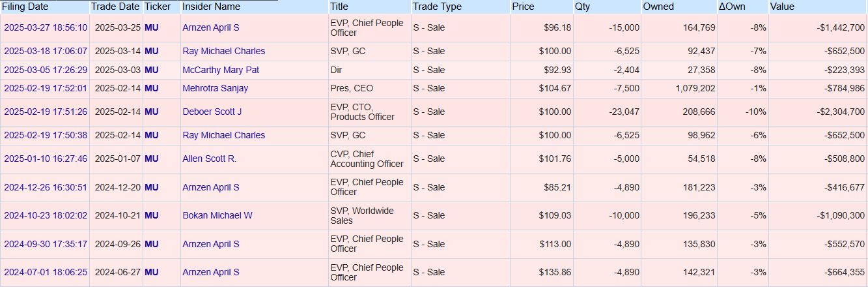Click MU ticker in Mehrotra Sanjay's row
Image resolution: width=868 pixels, height=287 pixels.
[151, 88]
